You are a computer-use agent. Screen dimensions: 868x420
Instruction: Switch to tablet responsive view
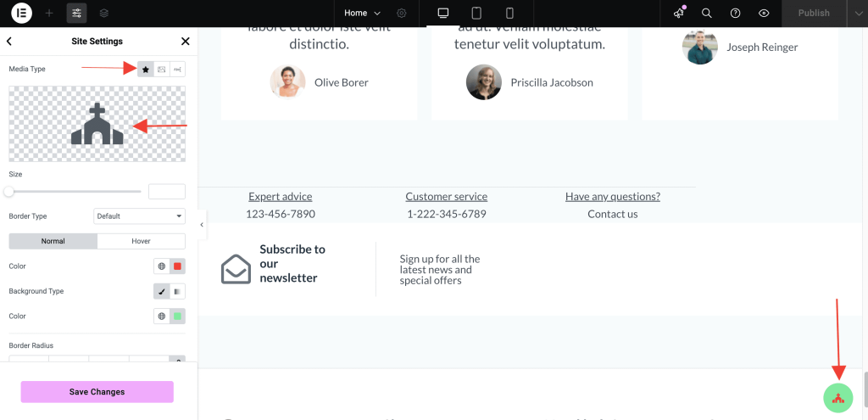point(476,14)
